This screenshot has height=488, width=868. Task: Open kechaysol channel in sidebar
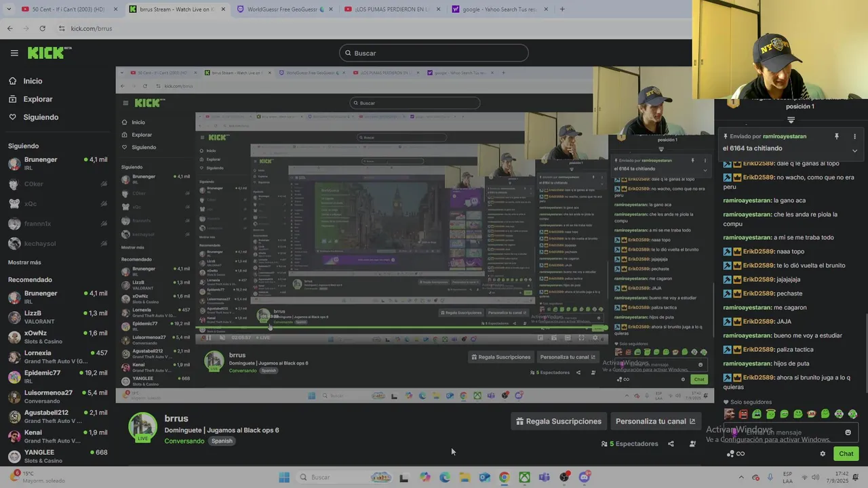(58, 243)
